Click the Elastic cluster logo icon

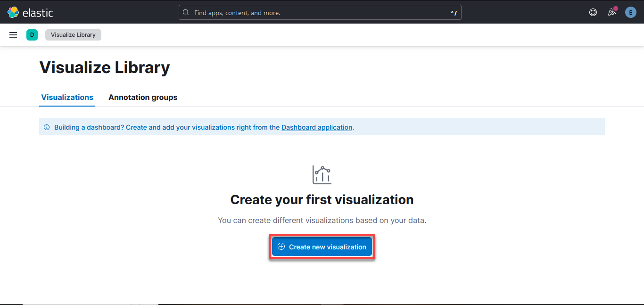pyautogui.click(x=13, y=12)
